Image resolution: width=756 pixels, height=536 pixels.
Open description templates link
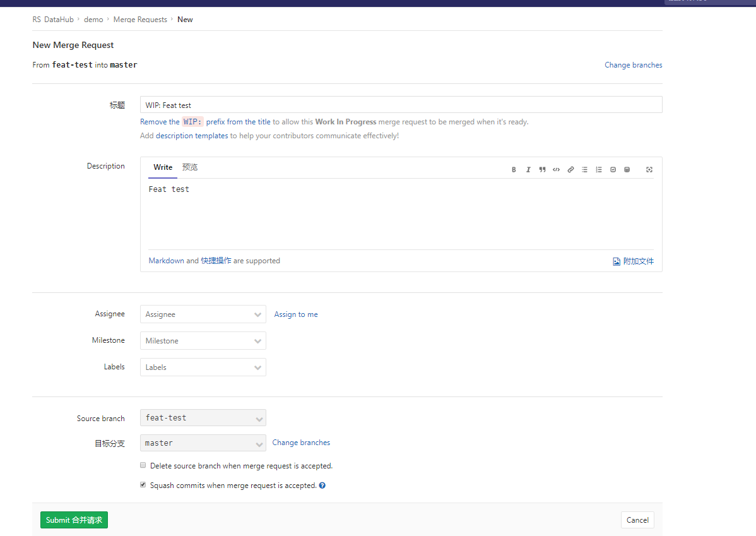click(192, 136)
